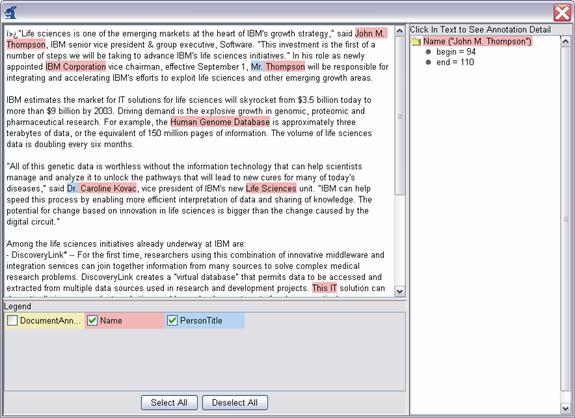This screenshot has width=575, height=418.
Task: Click the "begin = 94" detail row
Action: click(456, 52)
